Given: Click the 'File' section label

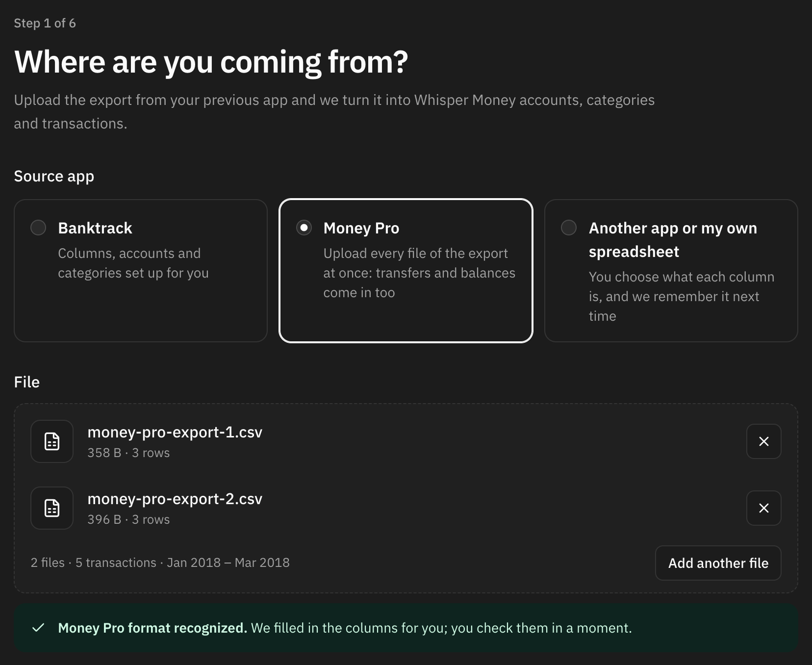Looking at the screenshot, I should point(27,382).
